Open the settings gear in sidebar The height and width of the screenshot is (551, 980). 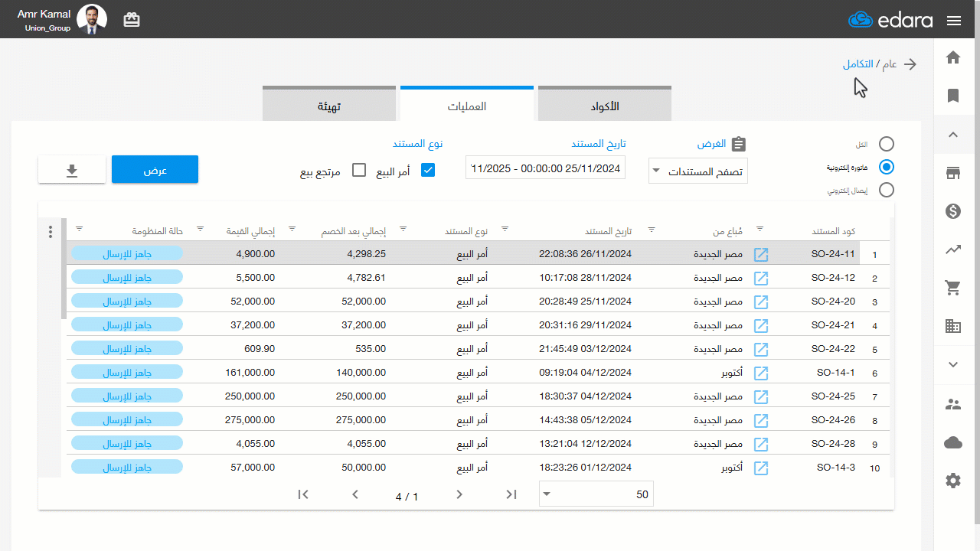[953, 481]
